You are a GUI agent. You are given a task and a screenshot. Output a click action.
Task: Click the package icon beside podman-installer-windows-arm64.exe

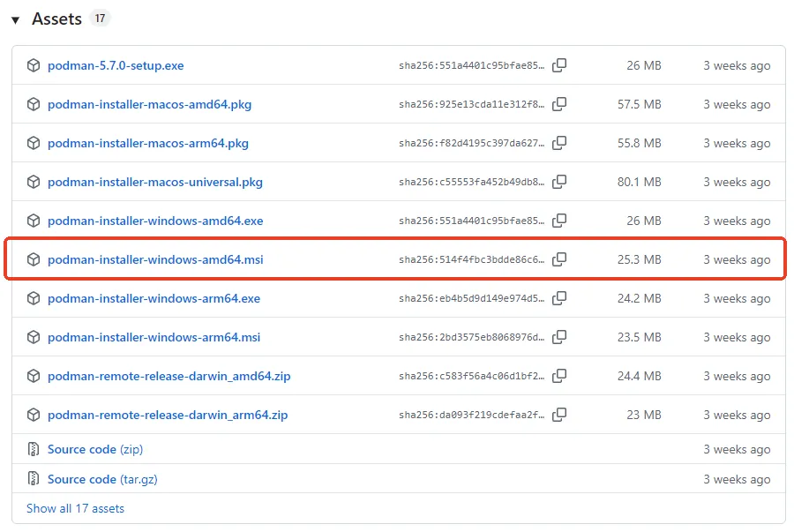pyautogui.click(x=33, y=298)
